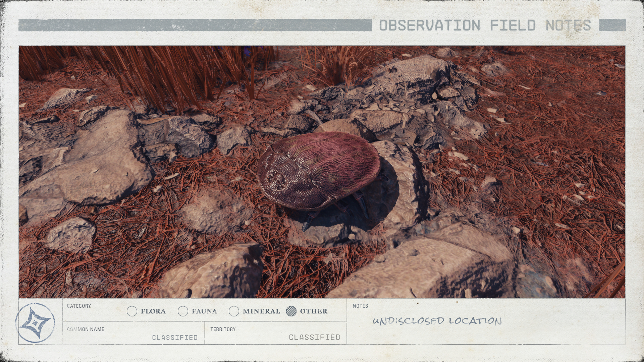This screenshot has width=644, height=362.
Task: Select the Mineral category radio button
Action: point(234,311)
